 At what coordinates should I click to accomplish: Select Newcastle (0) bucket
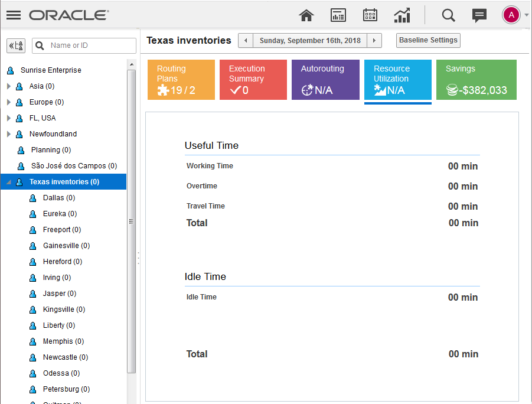pyautogui.click(x=65, y=357)
